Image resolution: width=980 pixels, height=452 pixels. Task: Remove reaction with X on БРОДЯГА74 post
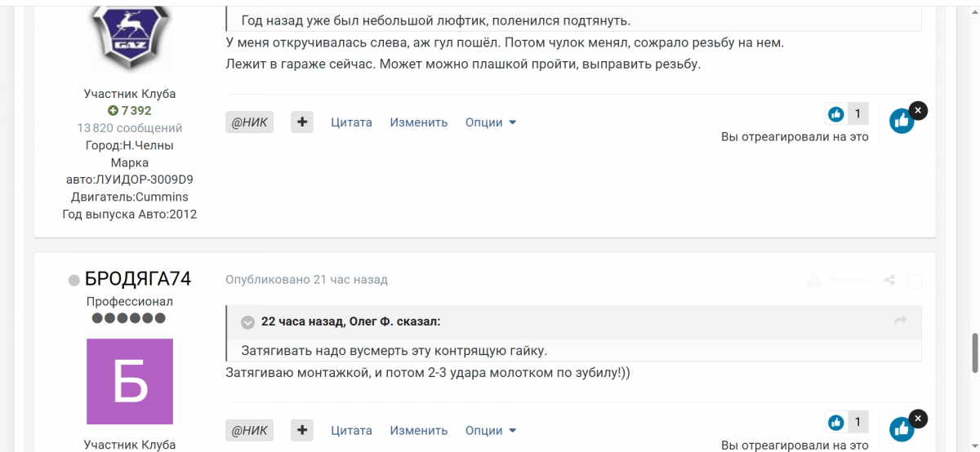[x=918, y=419]
